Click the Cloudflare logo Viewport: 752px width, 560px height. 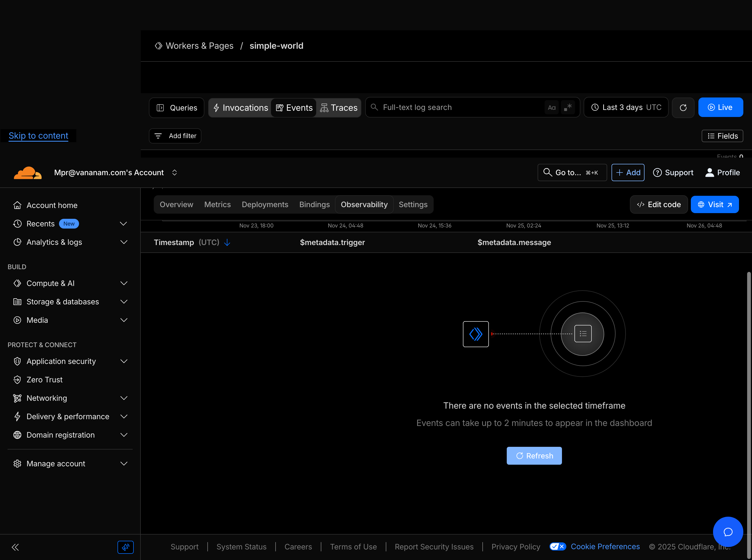(x=28, y=173)
